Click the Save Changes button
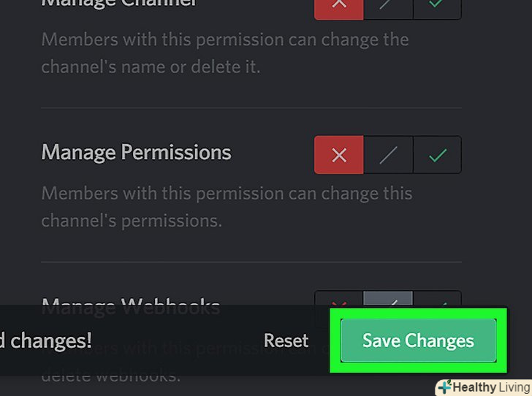Screen dimensions: 532x396 coord(418,340)
